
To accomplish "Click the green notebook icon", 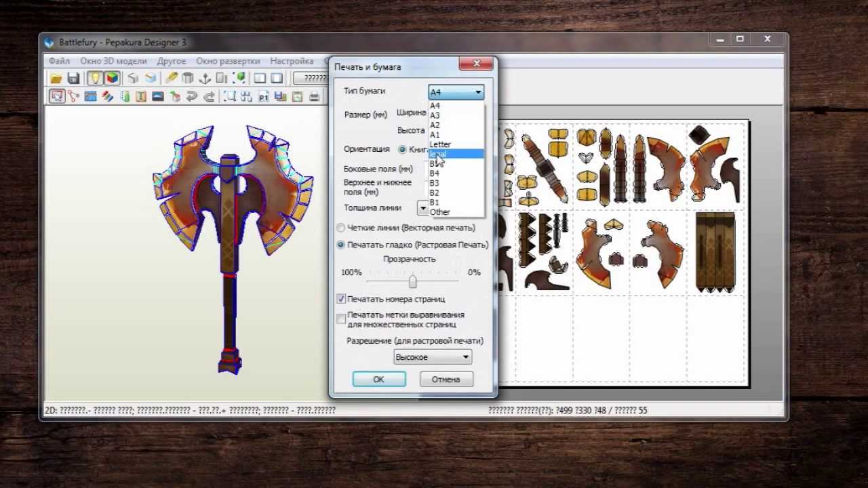I will pos(124,96).
